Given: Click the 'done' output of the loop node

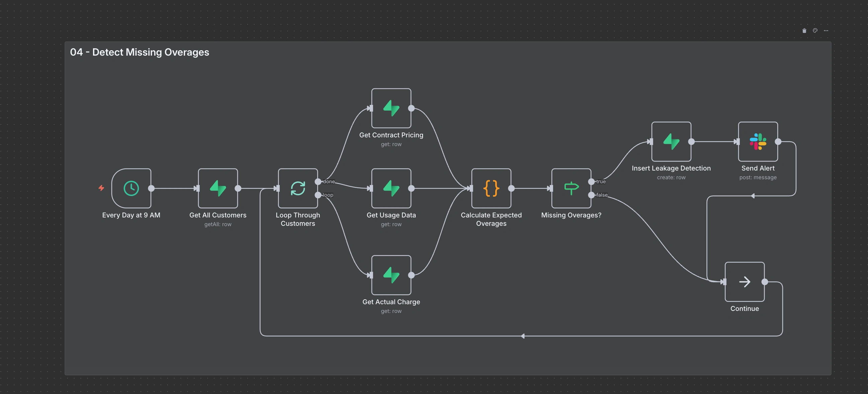Looking at the screenshot, I should [318, 182].
